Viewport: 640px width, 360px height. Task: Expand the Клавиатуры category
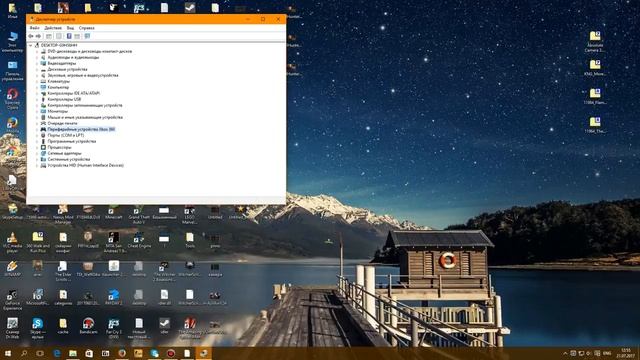(x=37, y=81)
